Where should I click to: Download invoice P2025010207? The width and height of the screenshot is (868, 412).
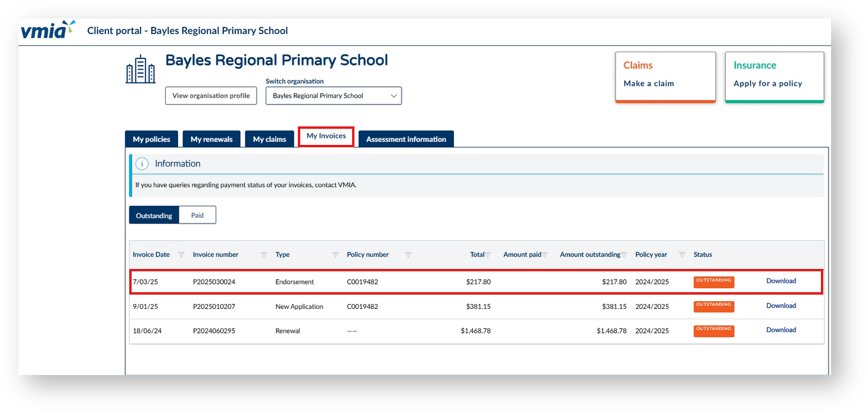(x=781, y=306)
